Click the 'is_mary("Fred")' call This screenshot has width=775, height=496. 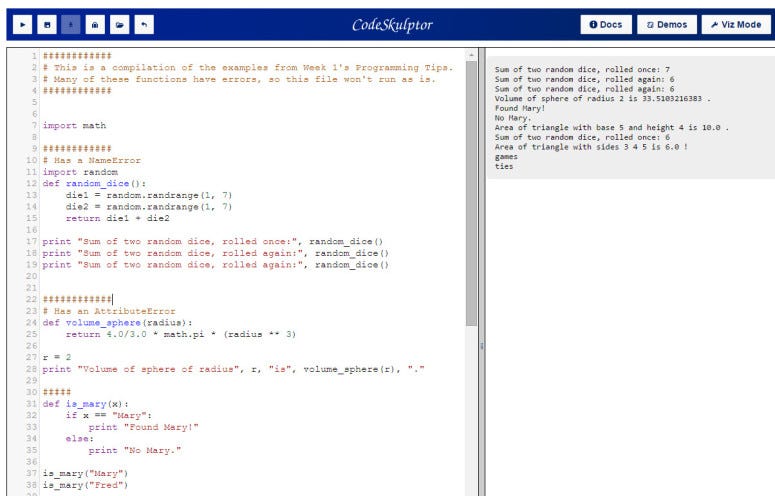[x=86, y=485]
